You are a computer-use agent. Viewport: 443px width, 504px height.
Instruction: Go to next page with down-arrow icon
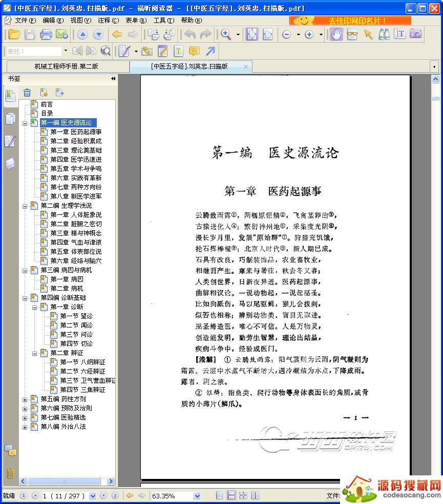click(x=98, y=34)
